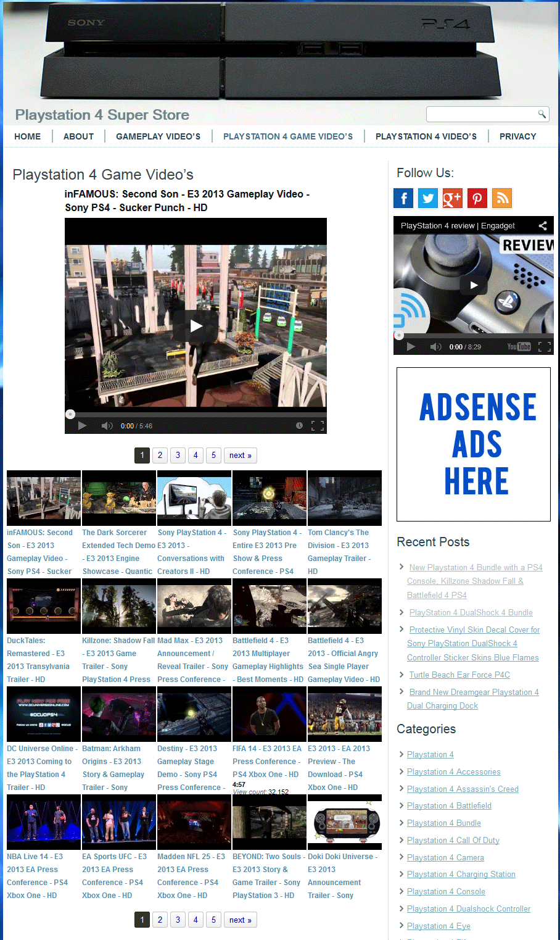Image resolution: width=560 pixels, height=940 pixels.
Task: Open the PRIVACY menu item
Action: 518,136
